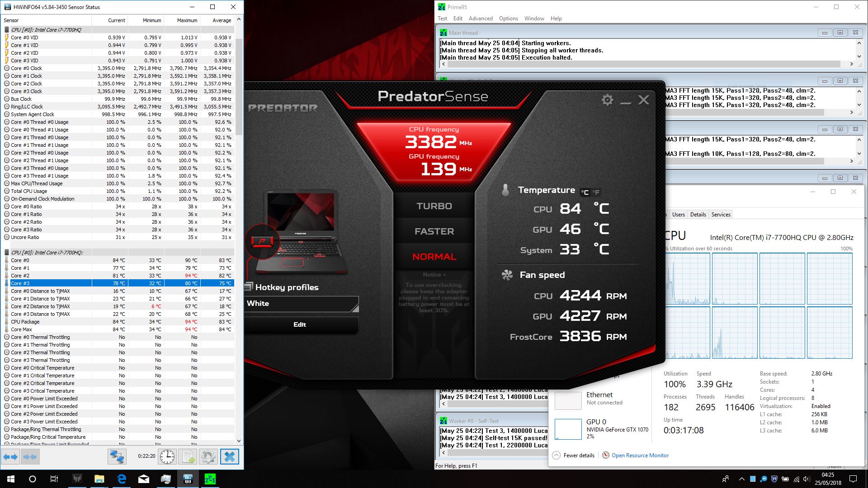Expand the Notice section arrow
This screenshot has height=488, width=868.
click(444, 275)
